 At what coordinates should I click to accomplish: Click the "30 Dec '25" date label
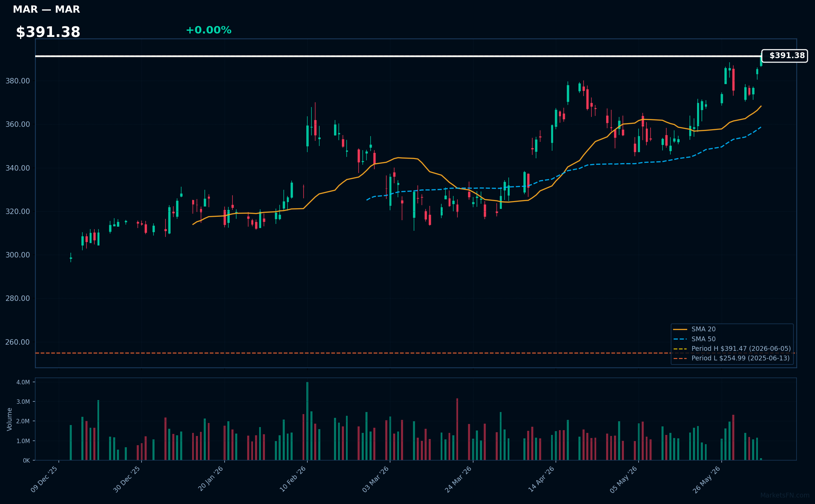pyautogui.click(x=127, y=479)
